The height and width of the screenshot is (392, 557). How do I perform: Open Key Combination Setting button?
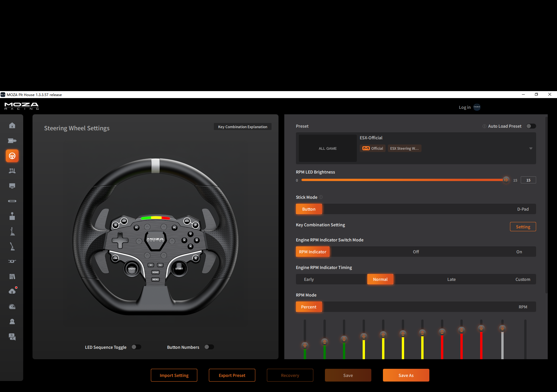[522, 227]
